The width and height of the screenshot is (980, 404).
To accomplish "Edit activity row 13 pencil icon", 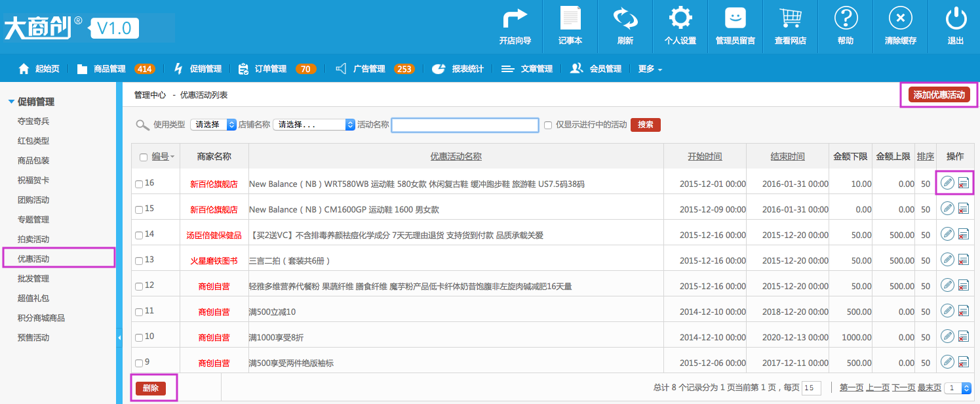I will pyautogui.click(x=947, y=259).
